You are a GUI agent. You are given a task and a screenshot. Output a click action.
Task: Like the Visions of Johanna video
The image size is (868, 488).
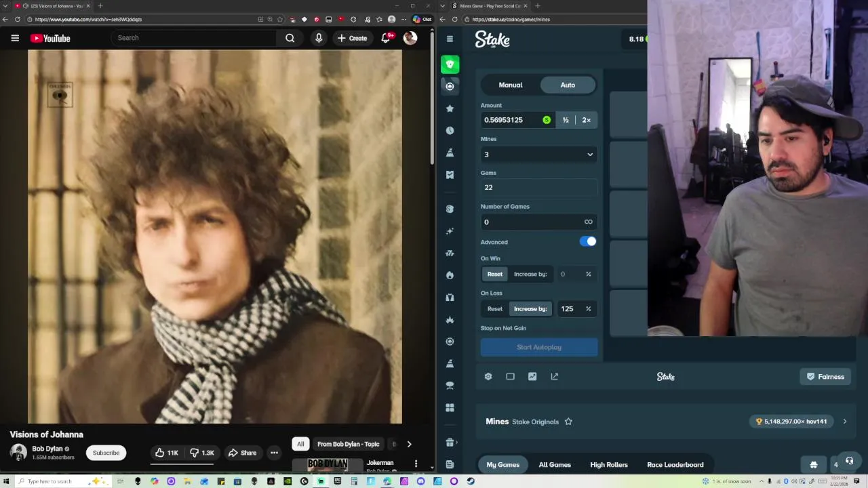click(x=166, y=453)
